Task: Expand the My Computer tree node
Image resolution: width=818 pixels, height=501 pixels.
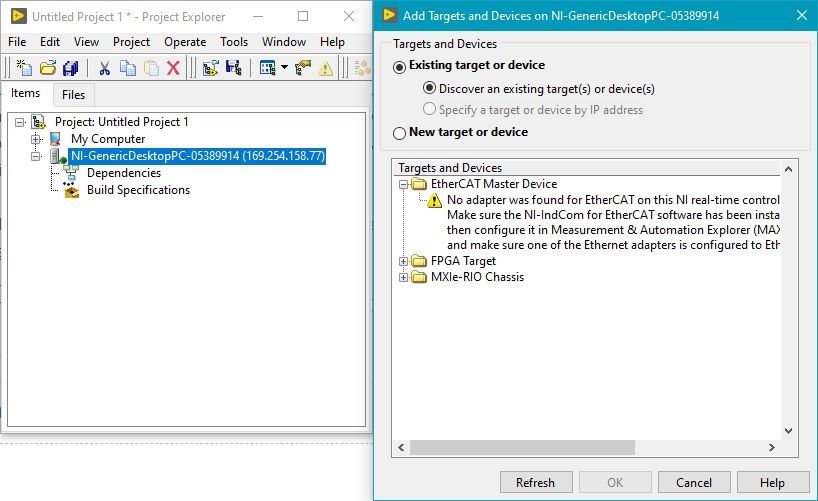Action: tap(35, 139)
